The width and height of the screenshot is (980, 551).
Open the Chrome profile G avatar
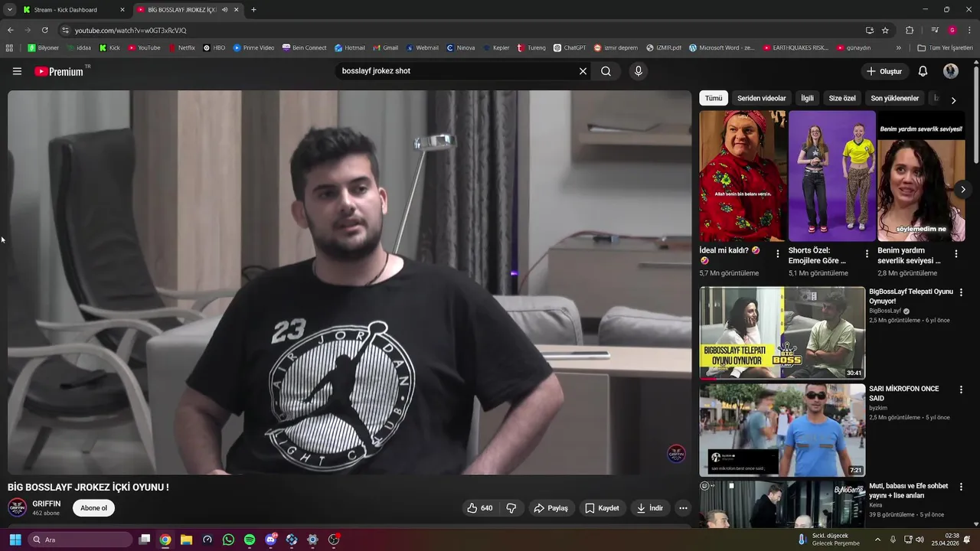click(952, 30)
